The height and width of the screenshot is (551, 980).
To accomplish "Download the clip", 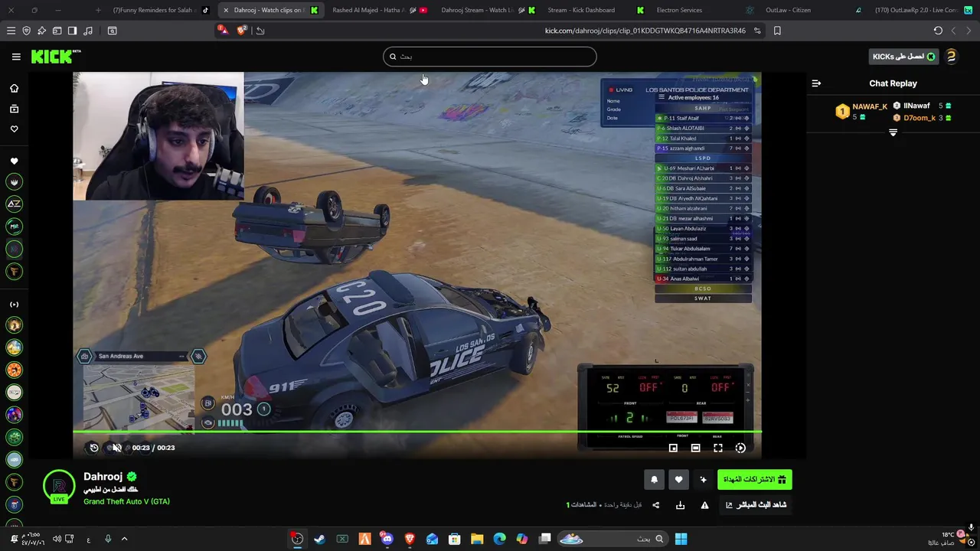I will pos(680,505).
